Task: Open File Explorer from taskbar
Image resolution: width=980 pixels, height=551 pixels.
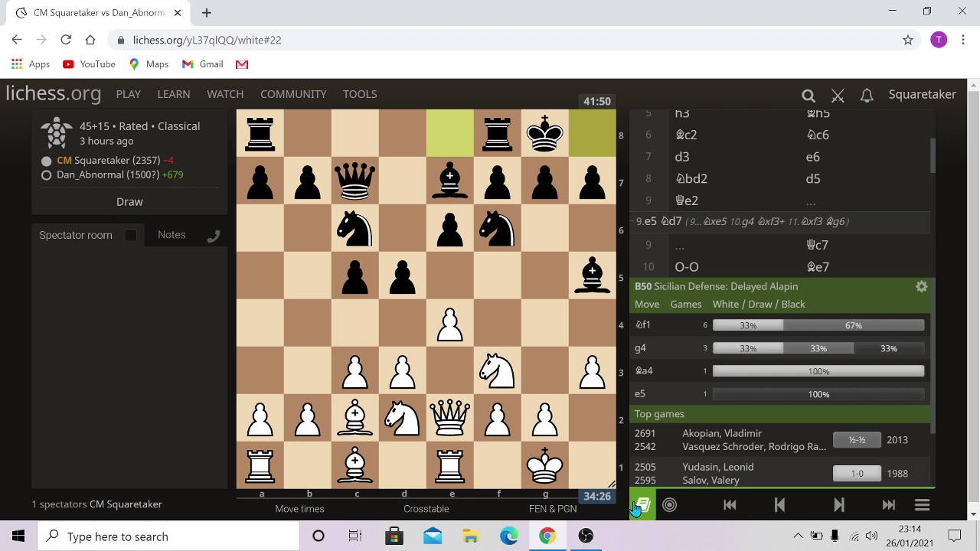Action: pyautogui.click(x=470, y=536)
